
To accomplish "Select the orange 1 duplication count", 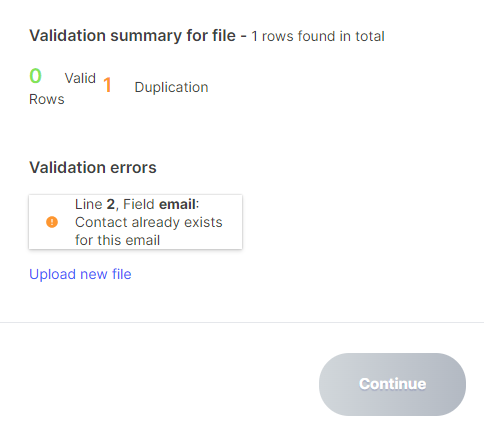I will 107,85.
